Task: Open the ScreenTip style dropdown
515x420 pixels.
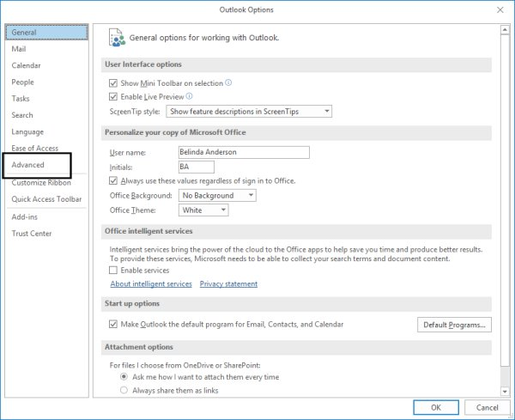Action: (x=249, y=112)
